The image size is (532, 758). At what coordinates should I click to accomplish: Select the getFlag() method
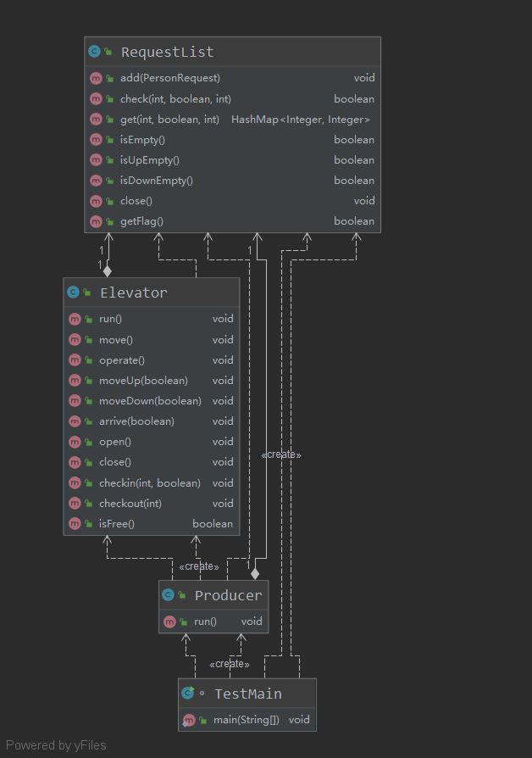(x=232, y=221)
